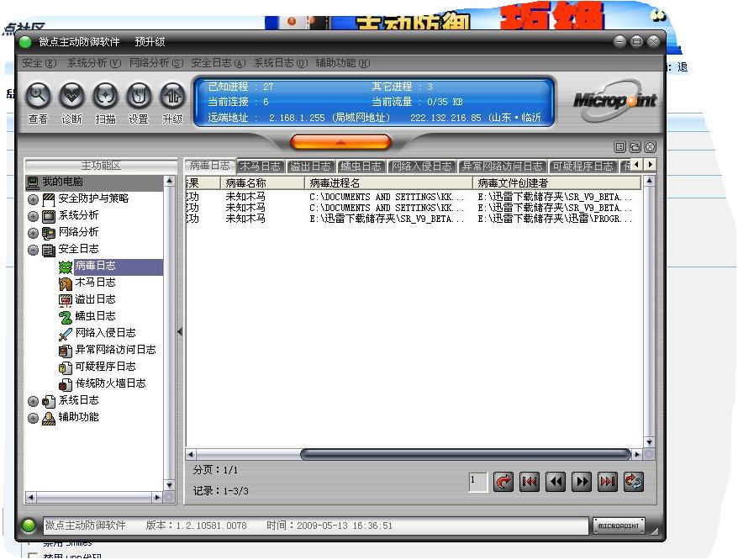Click the MICROPOINT button in status bar
738x560 pixels.
[x=619, y=526]
